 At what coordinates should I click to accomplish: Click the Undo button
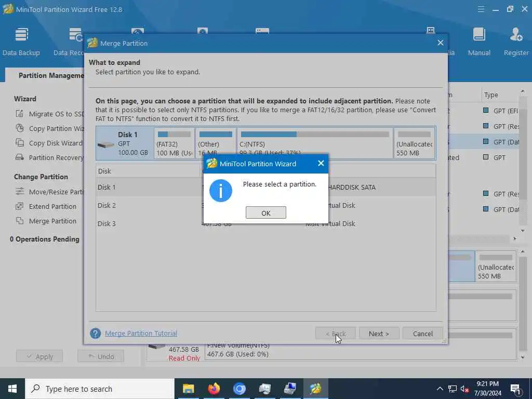101,356
